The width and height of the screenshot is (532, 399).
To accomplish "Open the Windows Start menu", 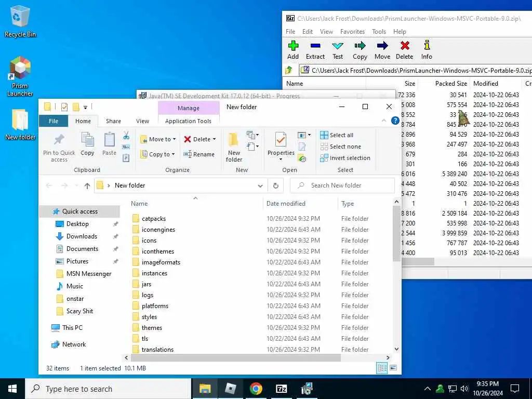I will 12,389.
